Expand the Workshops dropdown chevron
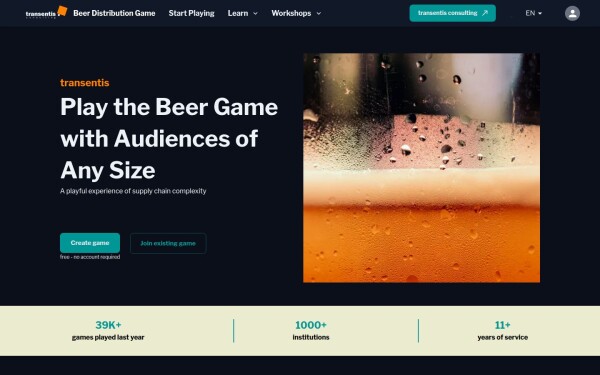 tap(318, 13)
